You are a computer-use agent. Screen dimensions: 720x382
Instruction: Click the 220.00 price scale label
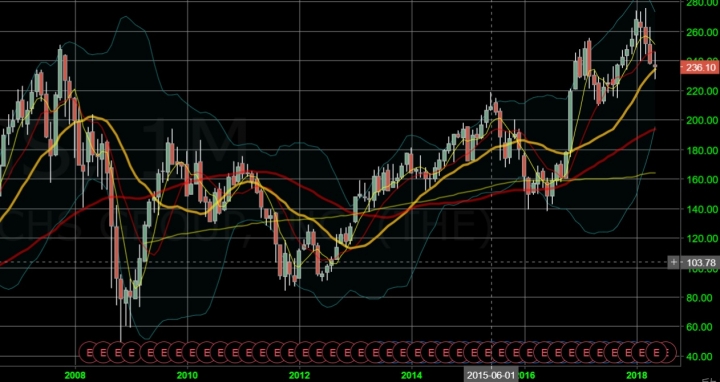point(701,91)
